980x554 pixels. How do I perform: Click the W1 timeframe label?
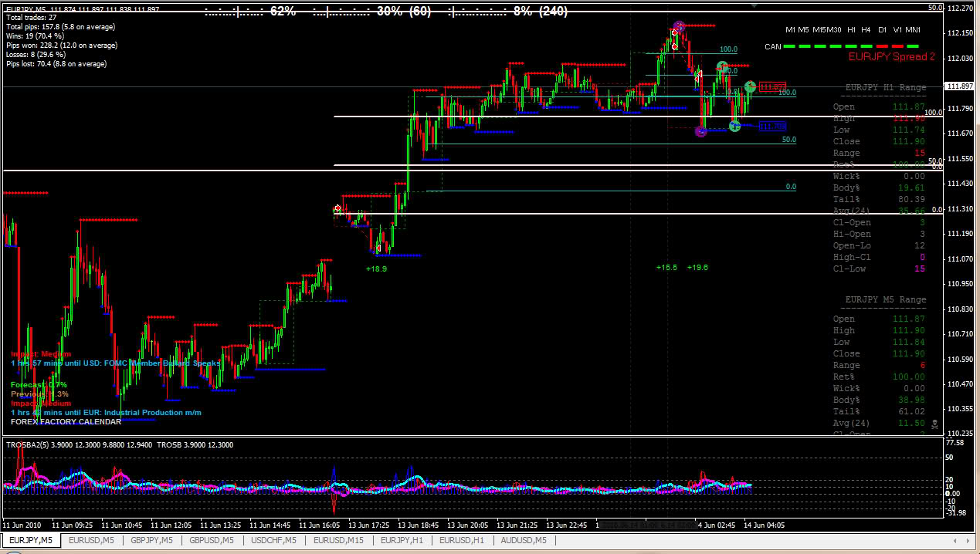click(898, 29)
